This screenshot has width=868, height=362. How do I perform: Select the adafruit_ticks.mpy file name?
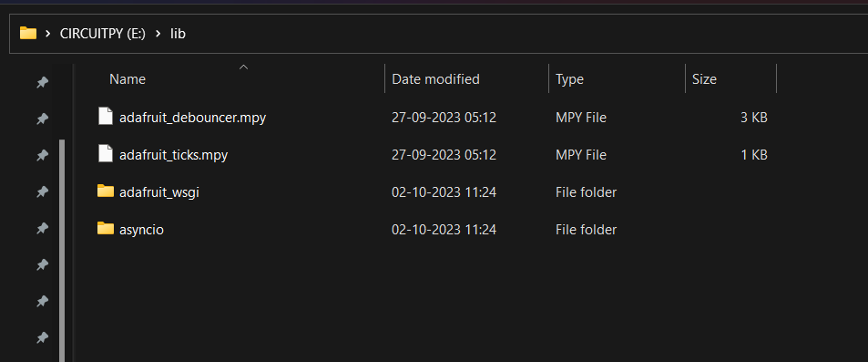(x=174, y=155)
